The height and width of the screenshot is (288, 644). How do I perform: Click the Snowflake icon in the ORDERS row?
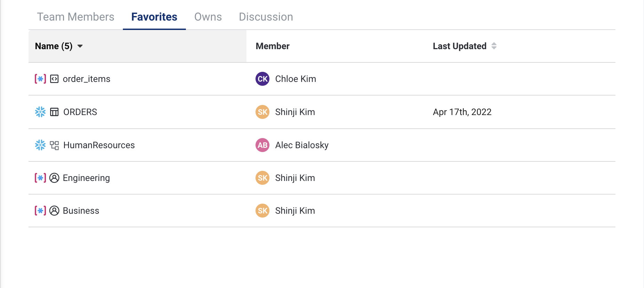click(x=40, y=112)
